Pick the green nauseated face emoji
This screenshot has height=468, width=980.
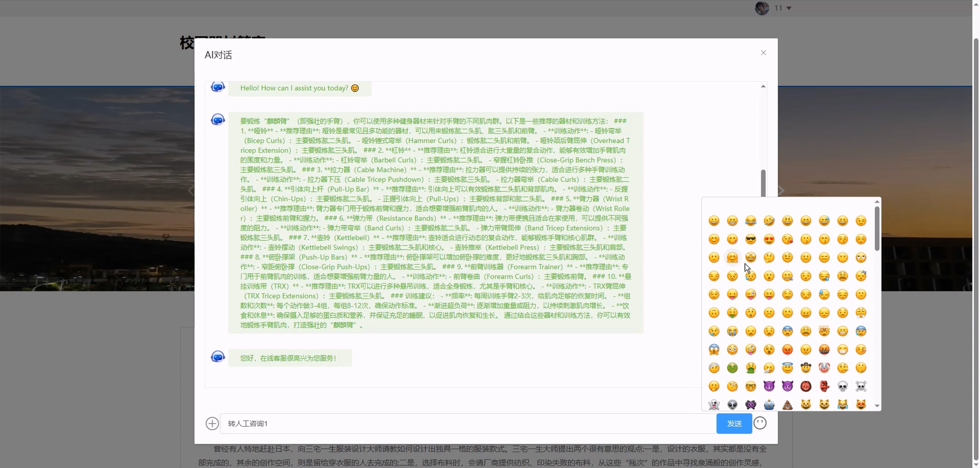[x=732, y=368]
